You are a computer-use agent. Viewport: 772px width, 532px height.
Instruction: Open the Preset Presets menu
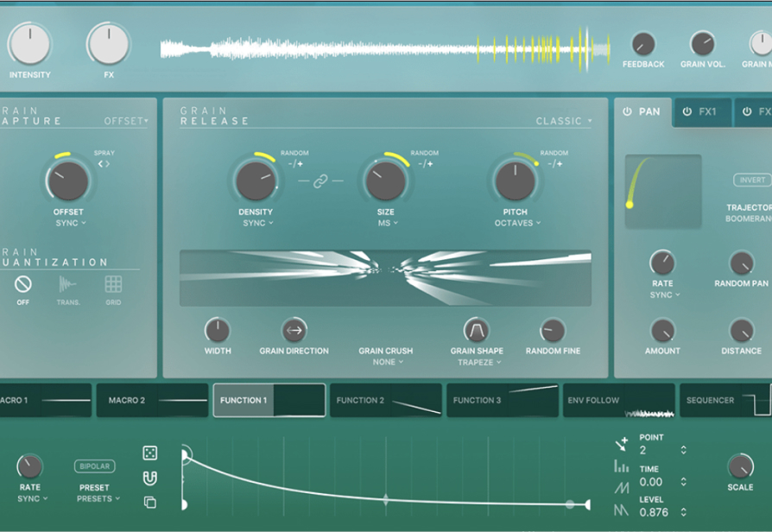point(98,498)
